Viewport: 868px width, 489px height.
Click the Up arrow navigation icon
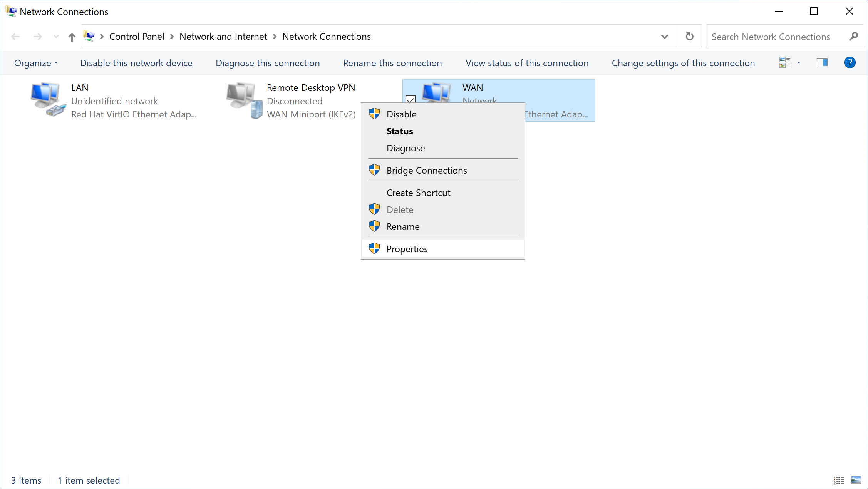(x=72, y=37)
